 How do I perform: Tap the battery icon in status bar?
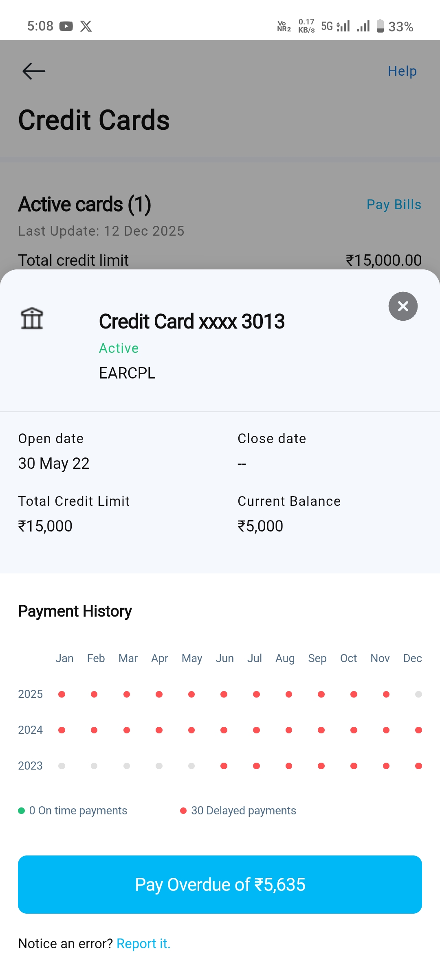tap(380, 26)
